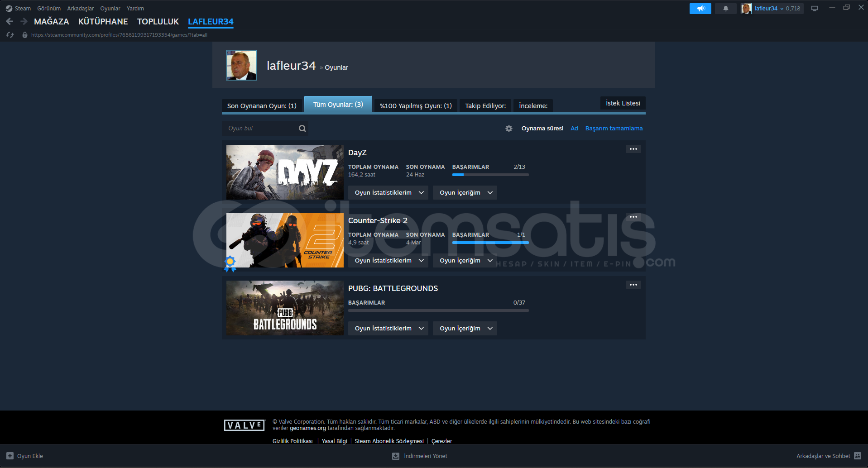
Task: Sort by Başarım tamamlama
Action: tap(614, 129)
